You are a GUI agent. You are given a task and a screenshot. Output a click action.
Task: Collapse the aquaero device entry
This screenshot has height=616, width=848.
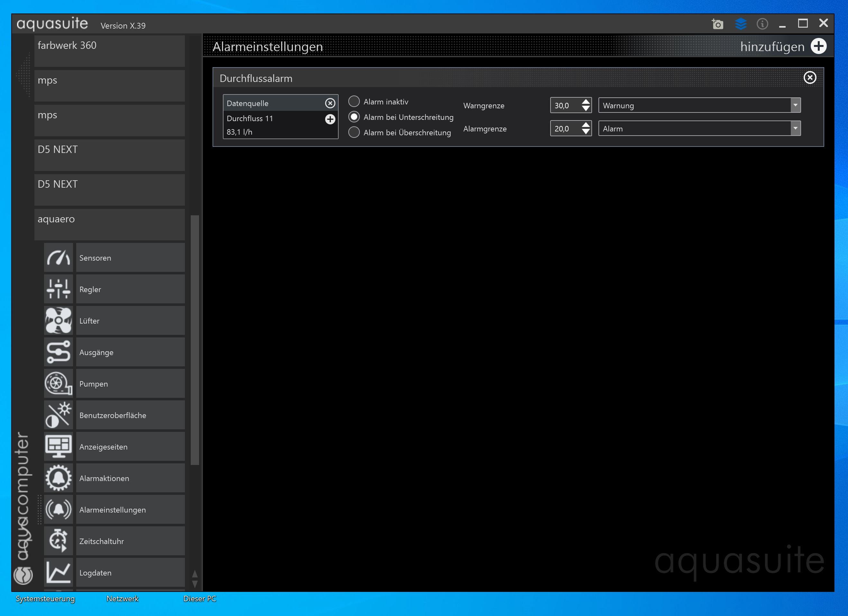click(x=110, y=225)
